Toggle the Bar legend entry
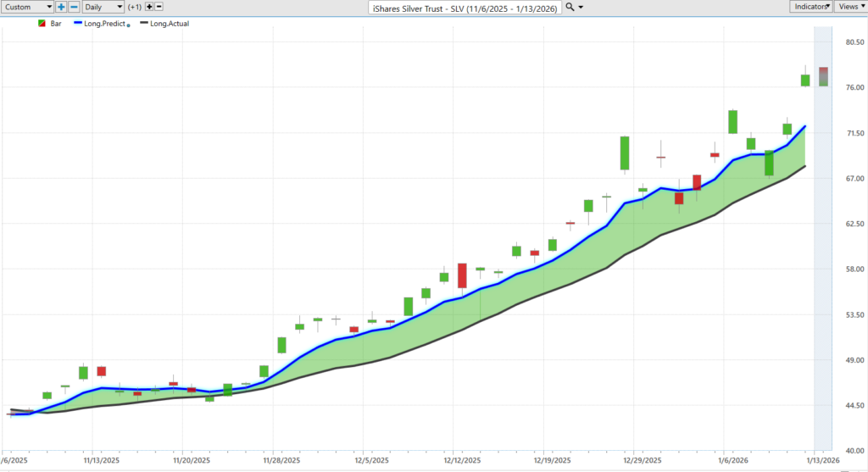This screenshot has width=868, height=472. (x=56, y=24)
